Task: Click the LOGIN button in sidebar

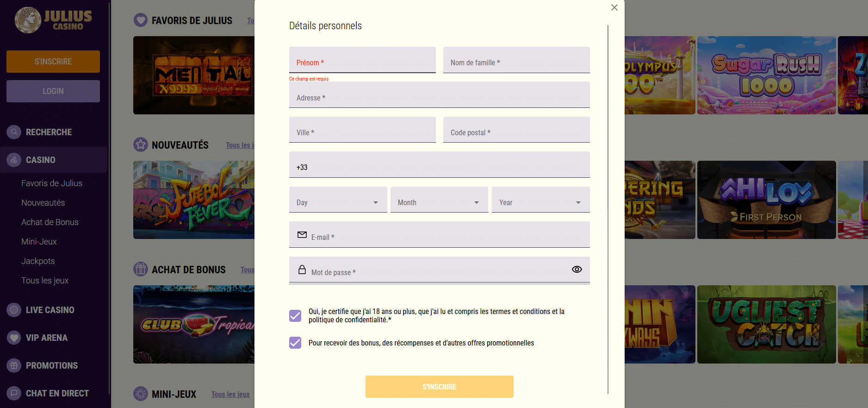Action: (x=53, y=91)
